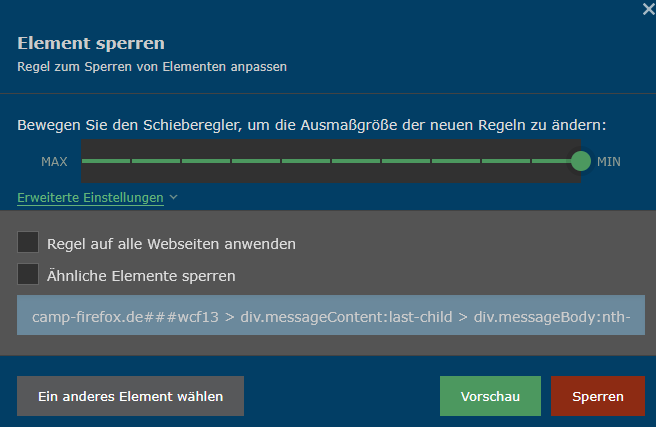
Task: Tick the Ähnliche Elemente sperren checkbox
Action: (28, 274)
